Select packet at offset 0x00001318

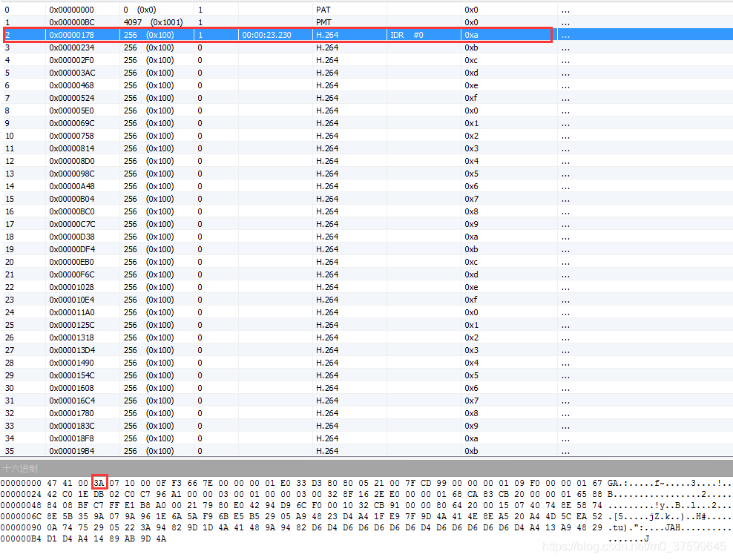(366, 337)
